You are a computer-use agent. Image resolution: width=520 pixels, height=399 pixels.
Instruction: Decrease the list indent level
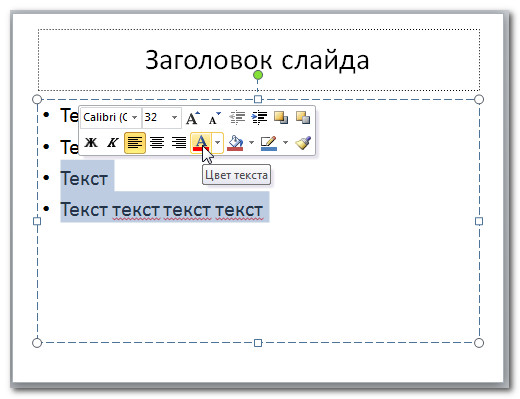tap(237, 118)
